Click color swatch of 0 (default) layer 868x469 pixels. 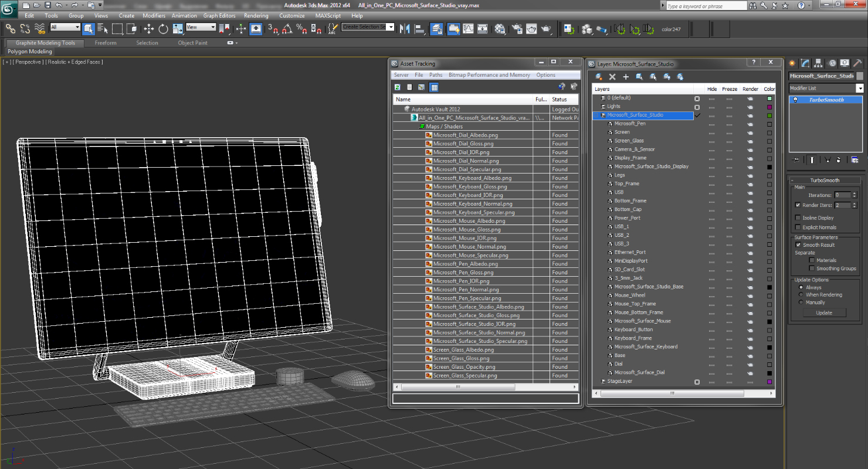(x=769, y=98)
